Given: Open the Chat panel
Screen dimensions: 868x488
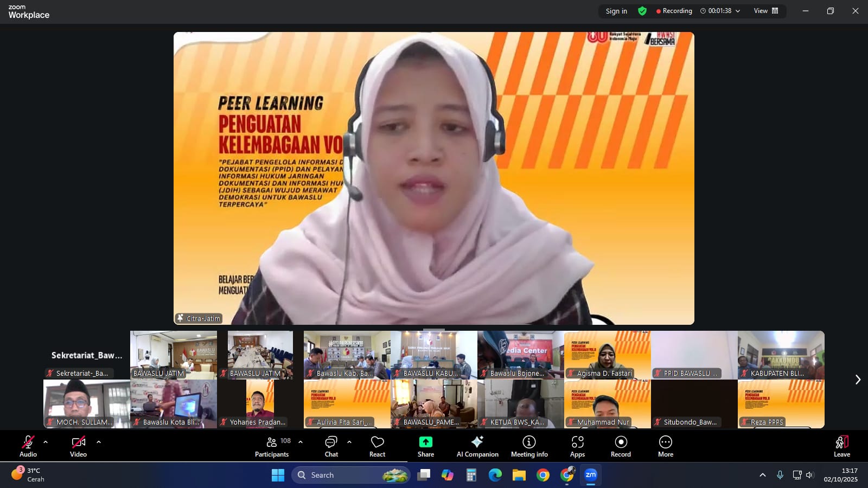Looking at the screenshot, I should click(x=331, y=446).
